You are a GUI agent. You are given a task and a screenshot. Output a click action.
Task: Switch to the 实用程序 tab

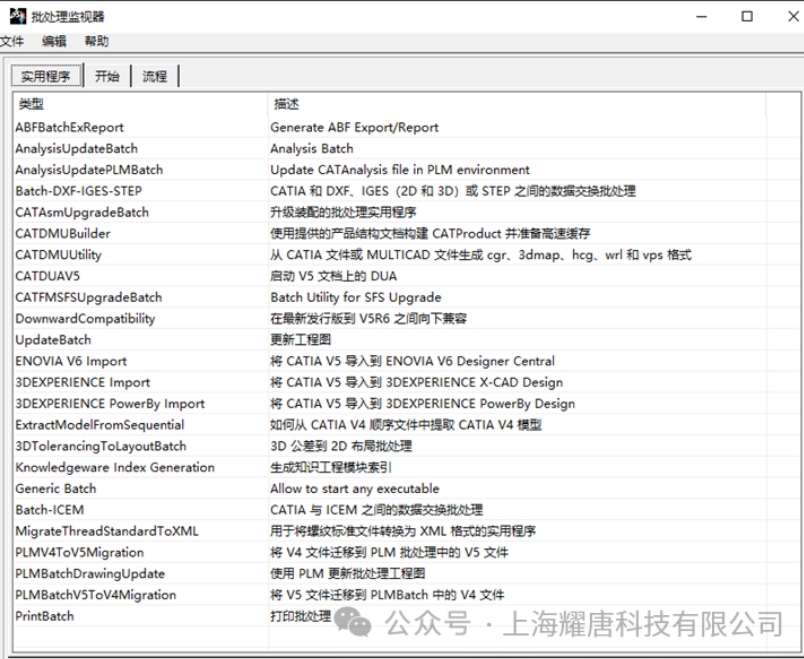46,76
